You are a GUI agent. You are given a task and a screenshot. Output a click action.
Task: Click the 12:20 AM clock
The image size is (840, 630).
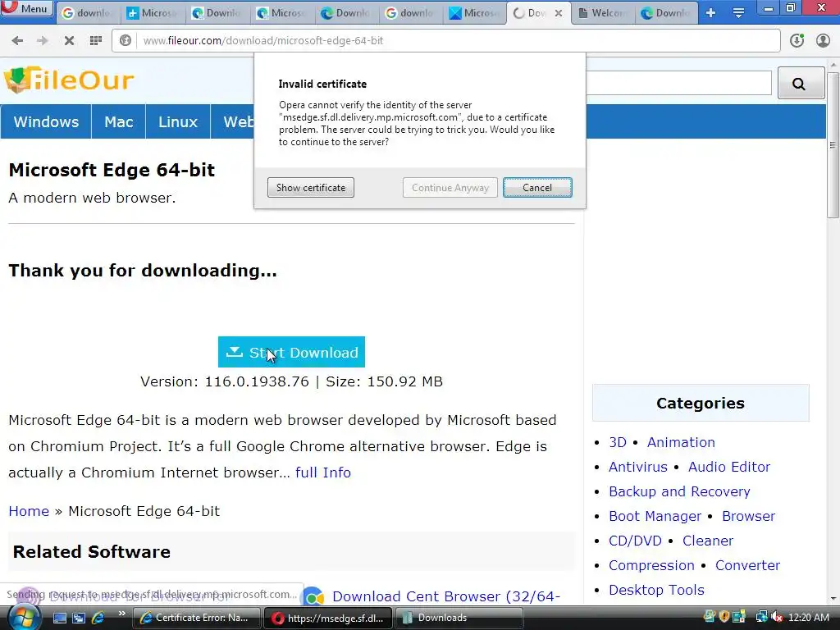[x=808, y=618]
